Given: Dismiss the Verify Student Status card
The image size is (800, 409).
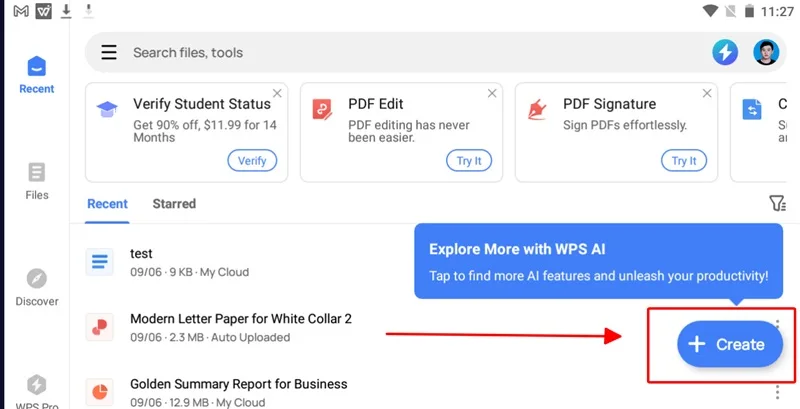Looking at the screenshot, I should tap(277, 93).
